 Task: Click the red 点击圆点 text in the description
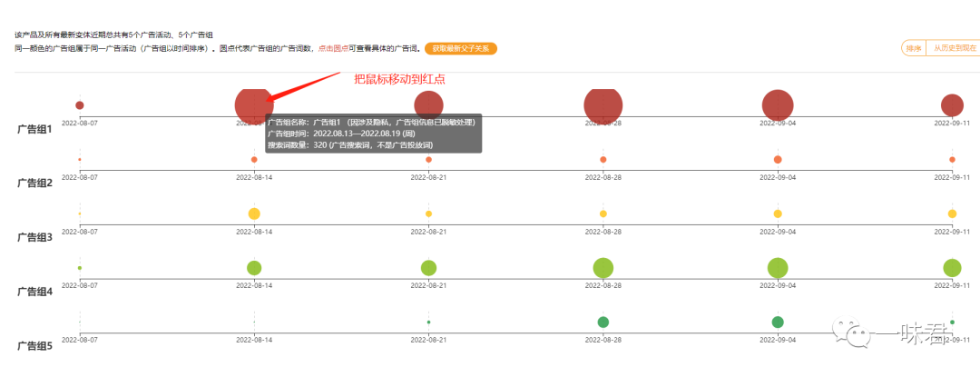coord(333,48)
